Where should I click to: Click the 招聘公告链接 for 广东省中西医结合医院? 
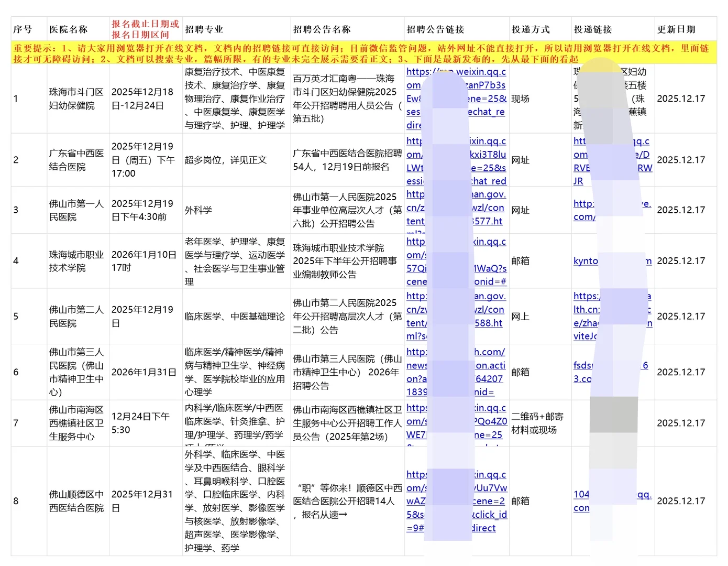coord(455,160)
